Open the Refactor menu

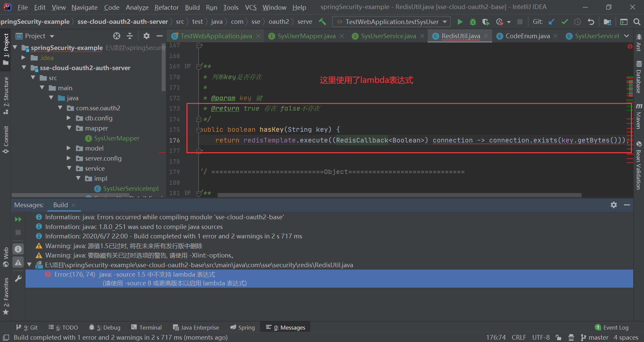tap(166, 7)
